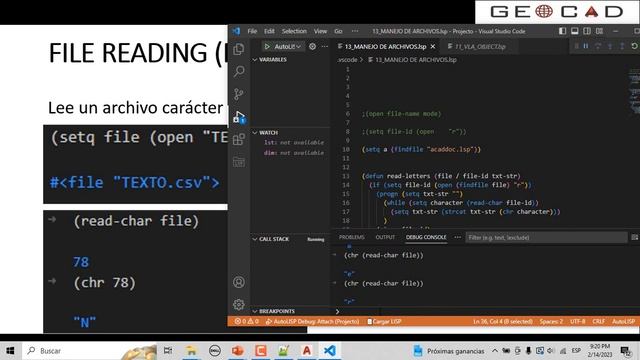This screenshot has height=360, width=640.
Task: Start debugging with the green play button
Action: coord(267,47)
